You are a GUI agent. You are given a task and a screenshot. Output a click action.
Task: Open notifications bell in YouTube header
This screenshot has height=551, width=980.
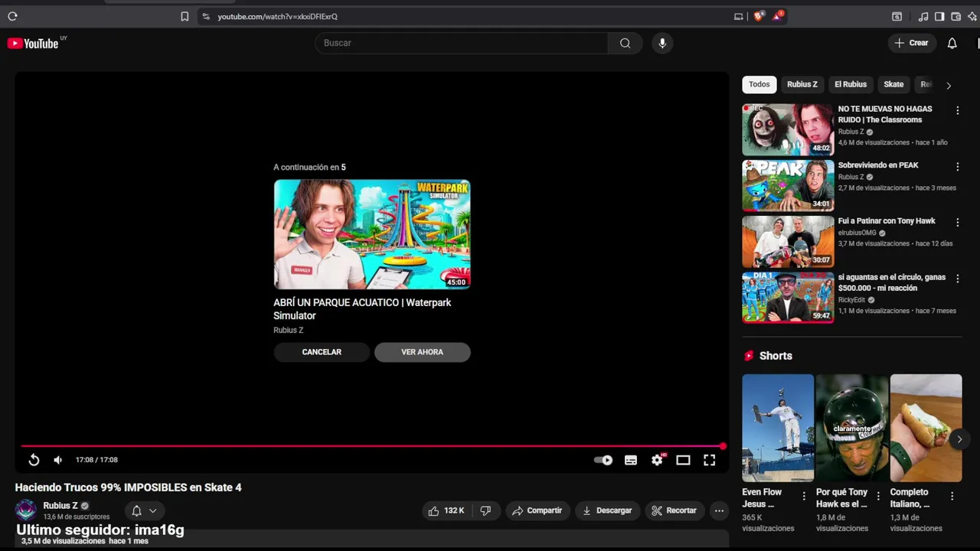(952, 43)
